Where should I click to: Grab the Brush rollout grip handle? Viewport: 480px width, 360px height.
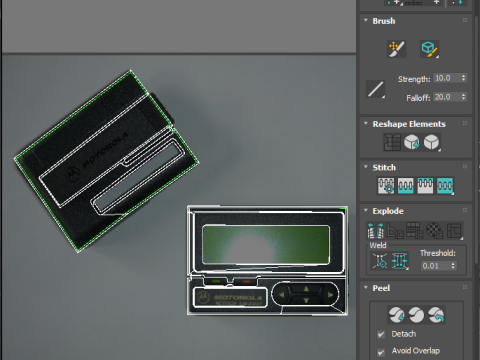(465, 20)
